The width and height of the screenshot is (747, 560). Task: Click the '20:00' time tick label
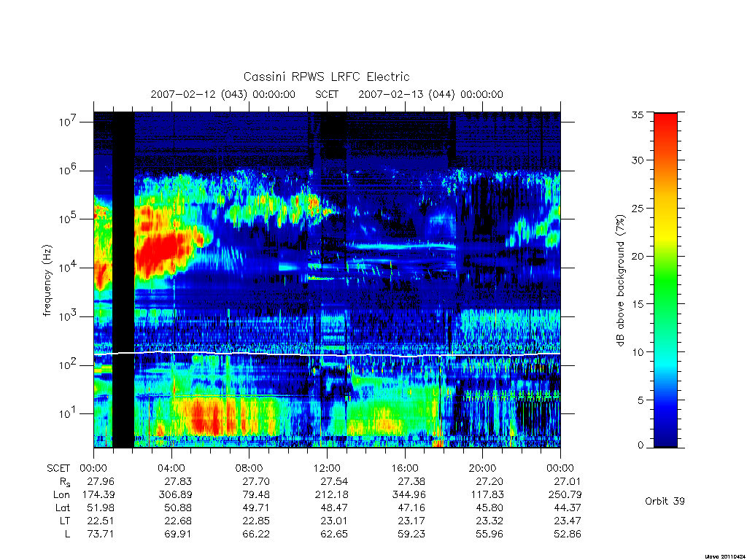[x=483, y=468]
